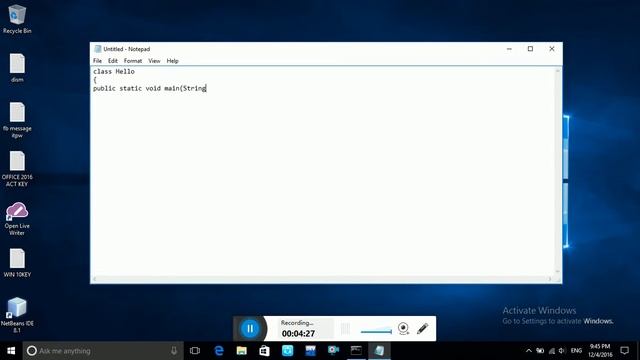Viewport: 640px width, 360px height.
Task: Select the Open Live Writer shortcut
Action: click(x=17, y=218)
